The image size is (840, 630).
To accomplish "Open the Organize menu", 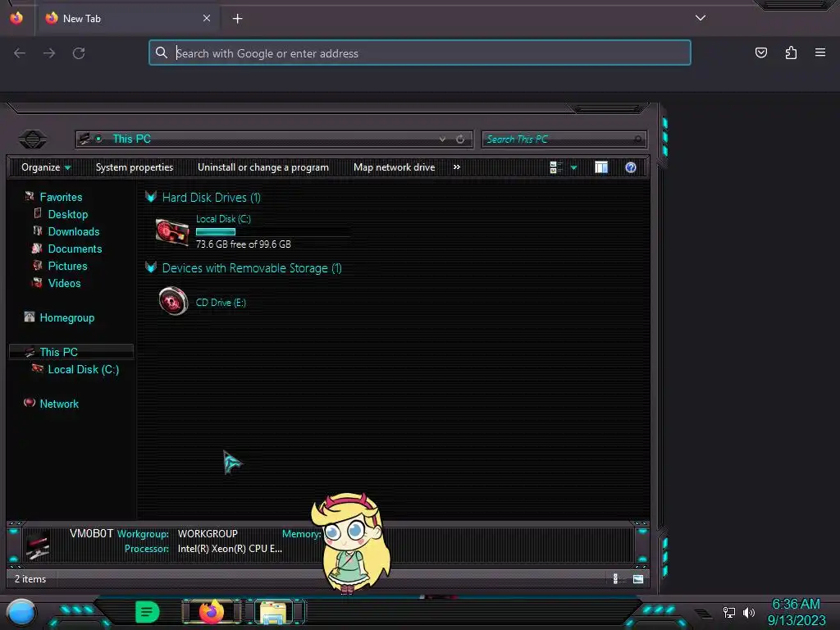I will (x=46, y=167).
